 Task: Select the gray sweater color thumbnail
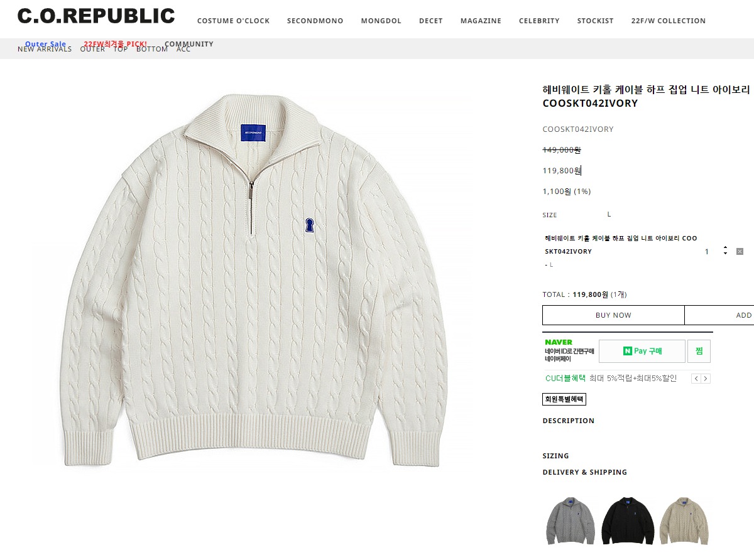[x=571, y=520]
